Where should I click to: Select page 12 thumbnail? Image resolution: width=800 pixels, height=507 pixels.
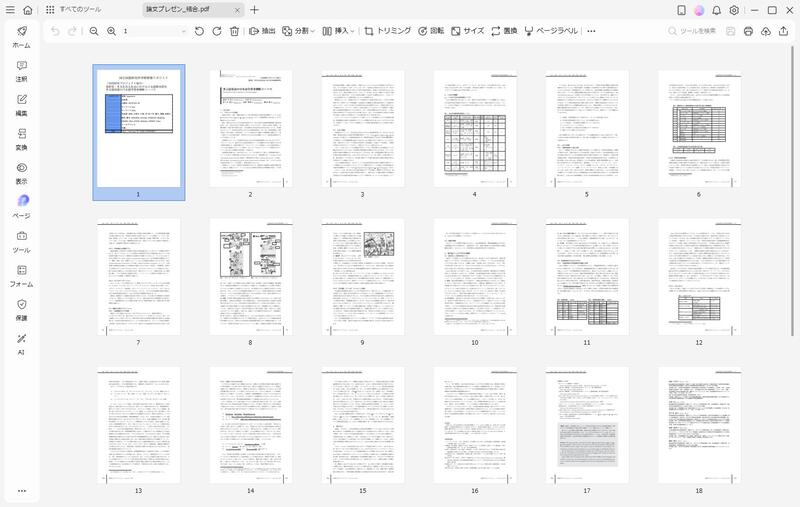click(x=699, y=277)
